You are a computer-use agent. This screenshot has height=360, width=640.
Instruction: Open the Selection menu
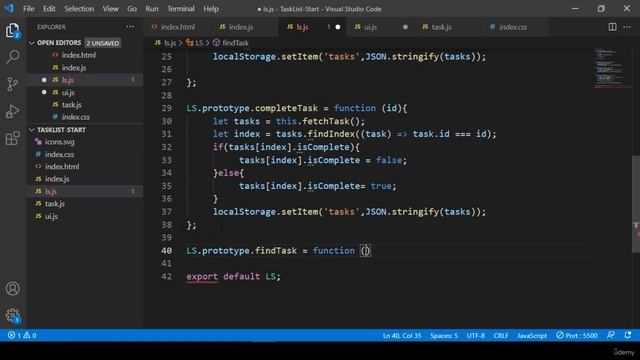(x=79, y=9)
